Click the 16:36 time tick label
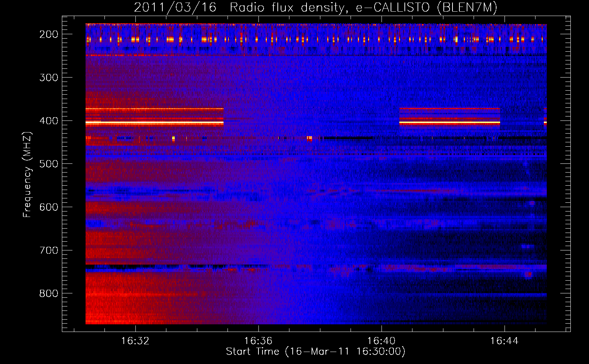This screenshot has width=589, height=364. (258, 341)
